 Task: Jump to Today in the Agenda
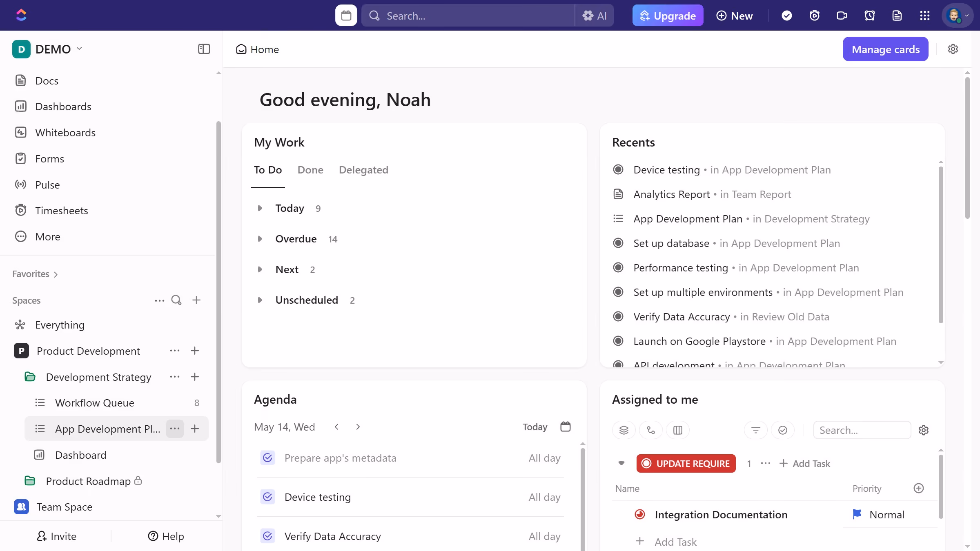(535, 427)
